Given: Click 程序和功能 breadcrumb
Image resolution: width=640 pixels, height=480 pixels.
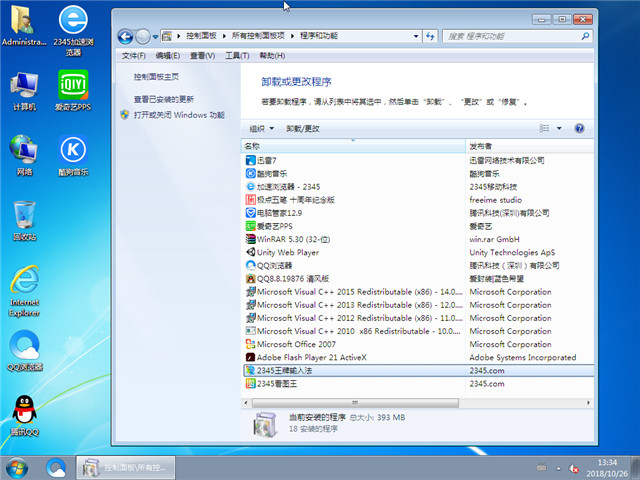Looking at the screenshot, I should point(319,36).
